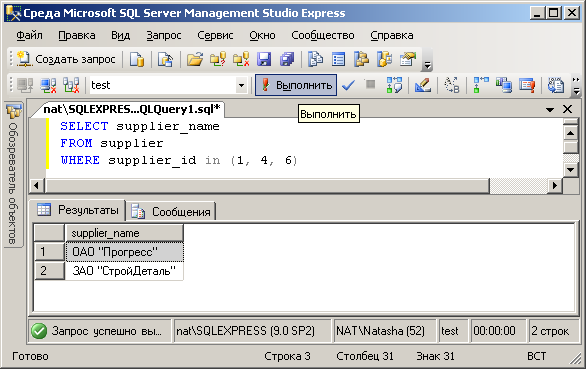Toggle the Results to Text icon
The image size is (586, 369).
point(556,85)
